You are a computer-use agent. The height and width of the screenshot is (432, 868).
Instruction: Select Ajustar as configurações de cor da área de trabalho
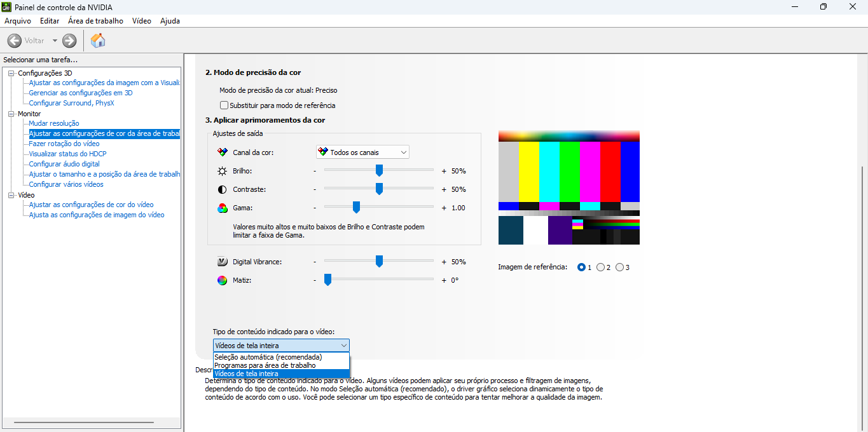pyautogui.click(x=104, y=133)
